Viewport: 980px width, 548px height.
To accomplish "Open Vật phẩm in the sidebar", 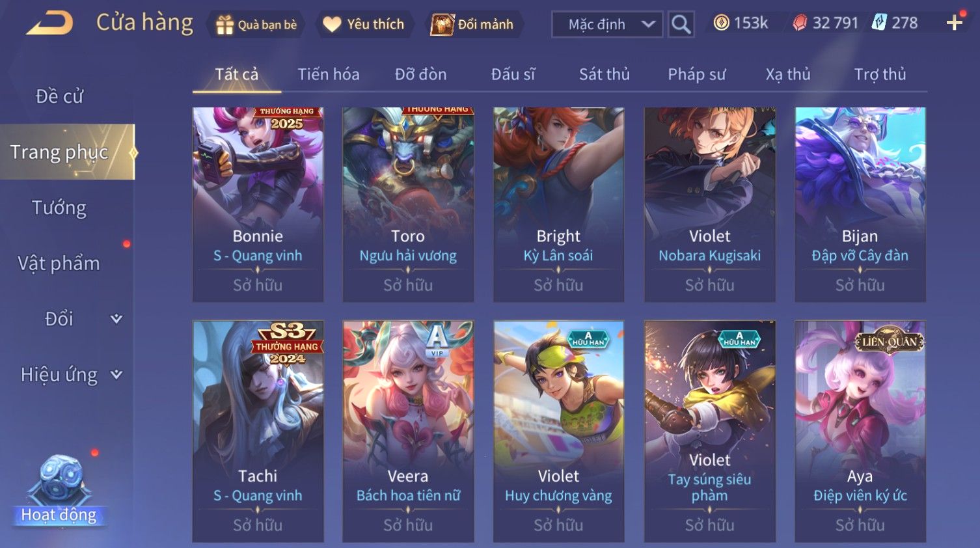I will pos(59,264).
